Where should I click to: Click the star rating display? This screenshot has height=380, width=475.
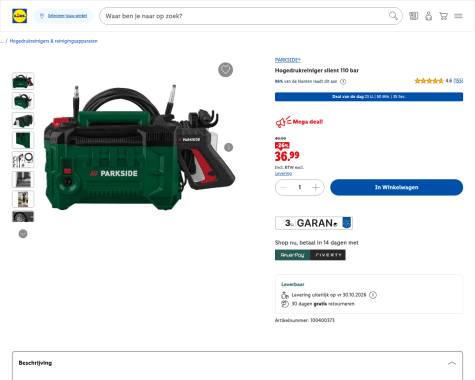click(x=429, y=81)
